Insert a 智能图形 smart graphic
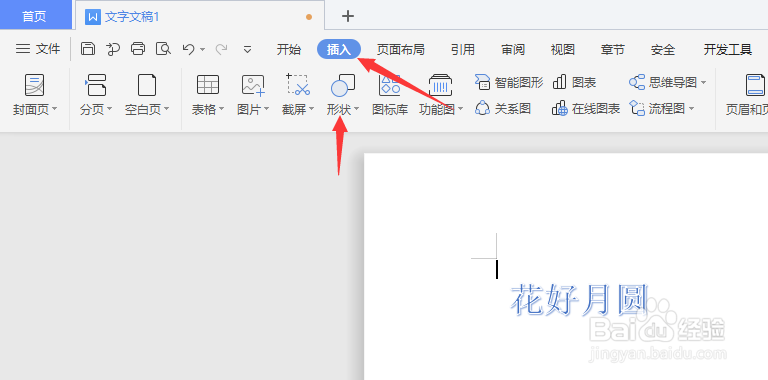This screenshot has height=380, width=768. 509,82
